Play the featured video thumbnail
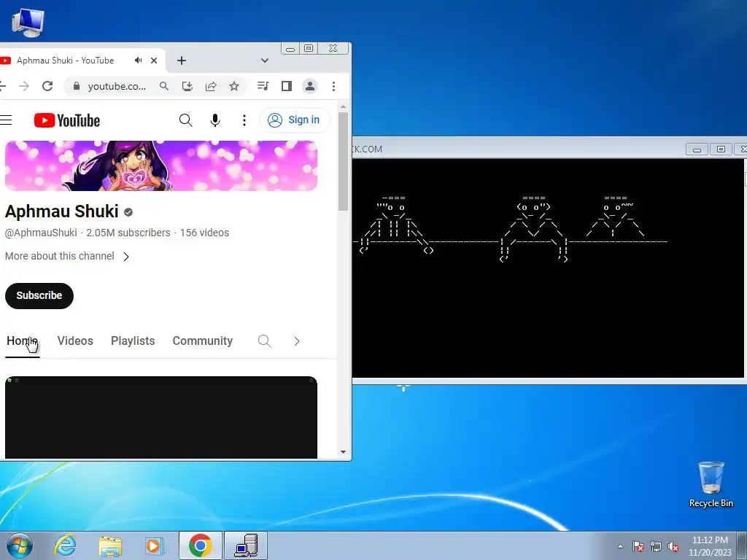 coord(161,418)
